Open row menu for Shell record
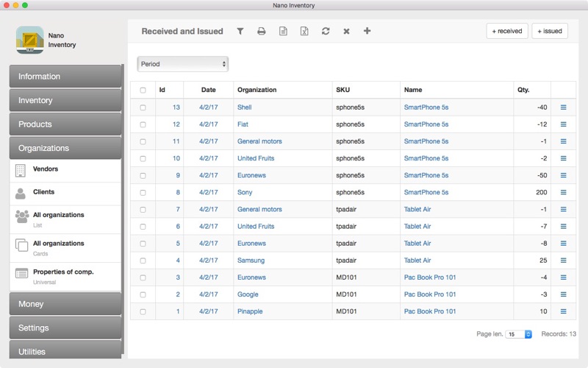The height and width of the screenshot is (368, 588). [x=563, y=107]
